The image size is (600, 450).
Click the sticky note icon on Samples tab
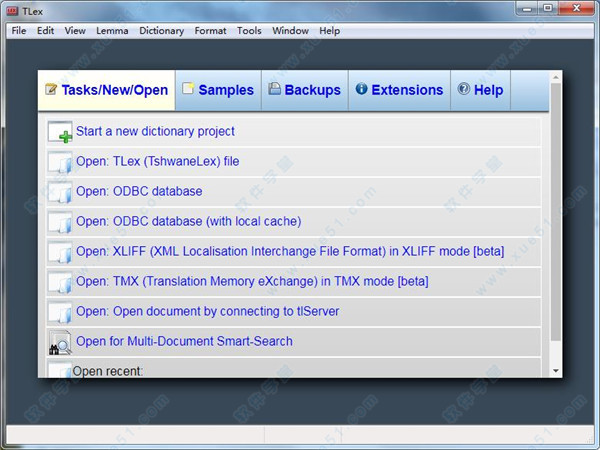pyautogui.click(x=188, y=88)
